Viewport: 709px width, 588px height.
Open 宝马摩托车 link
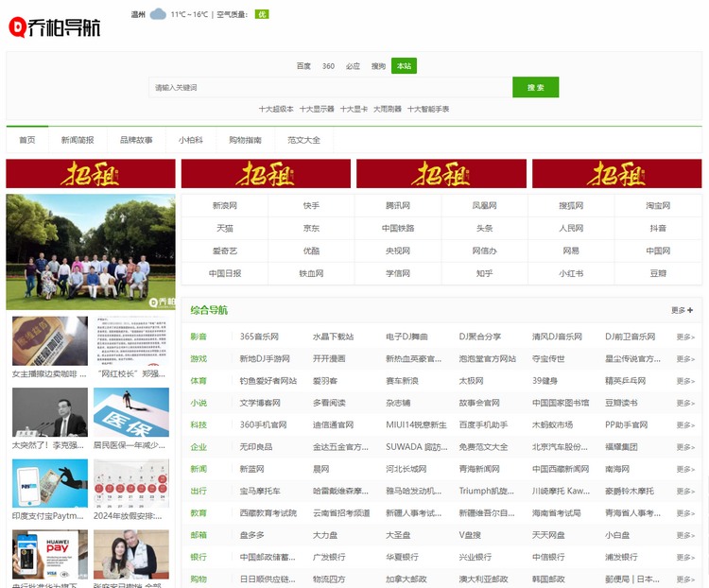pos(260,492)
